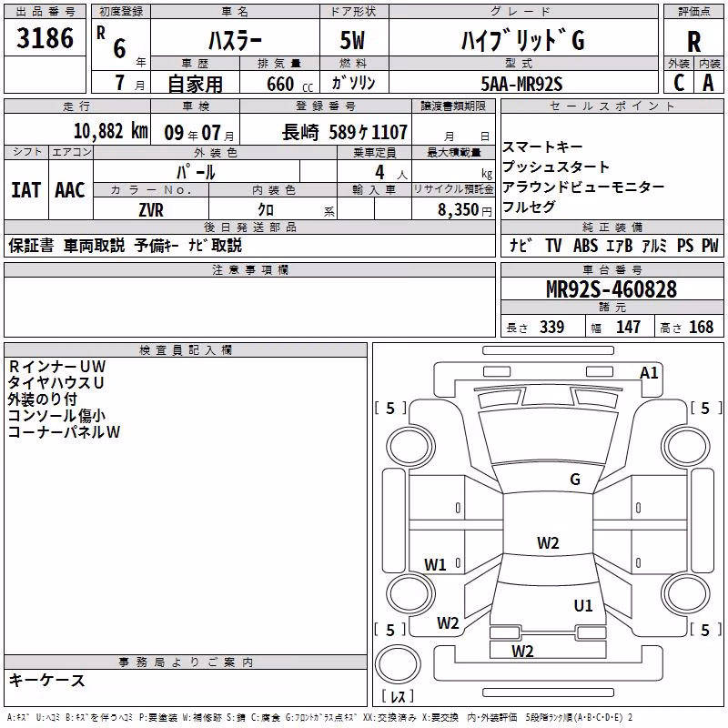Click the 検査員記入欄 section header

tap(186, 349)
